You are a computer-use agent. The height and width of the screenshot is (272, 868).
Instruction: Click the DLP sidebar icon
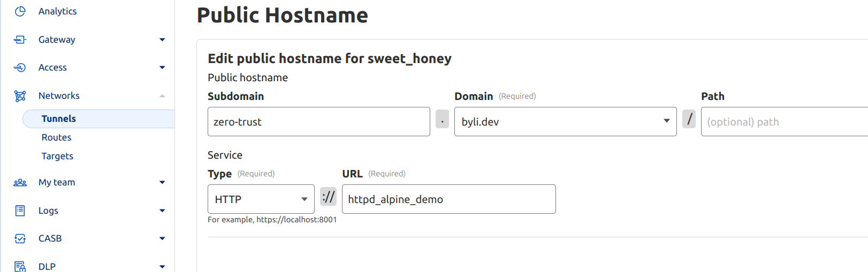tap(20, 266)
